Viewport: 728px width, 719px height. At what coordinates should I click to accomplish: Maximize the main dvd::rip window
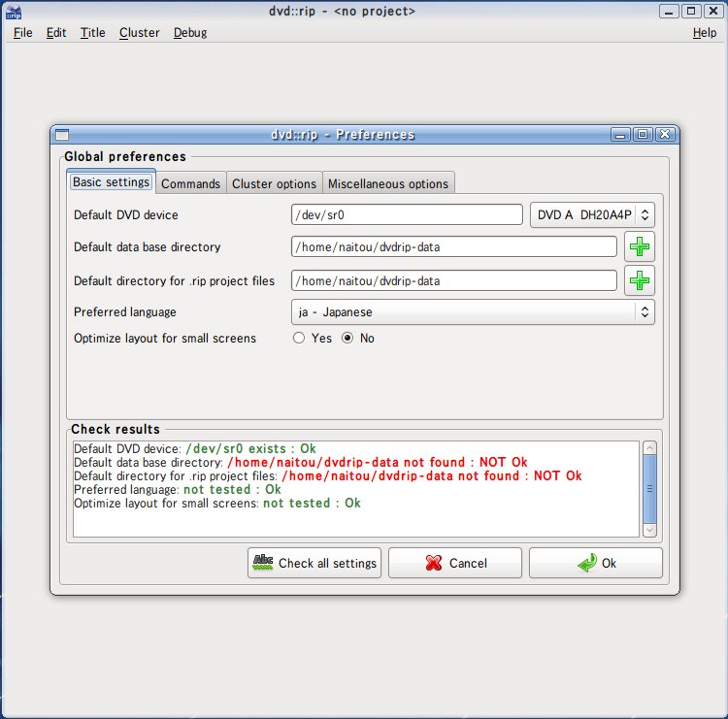click(691, 11)
